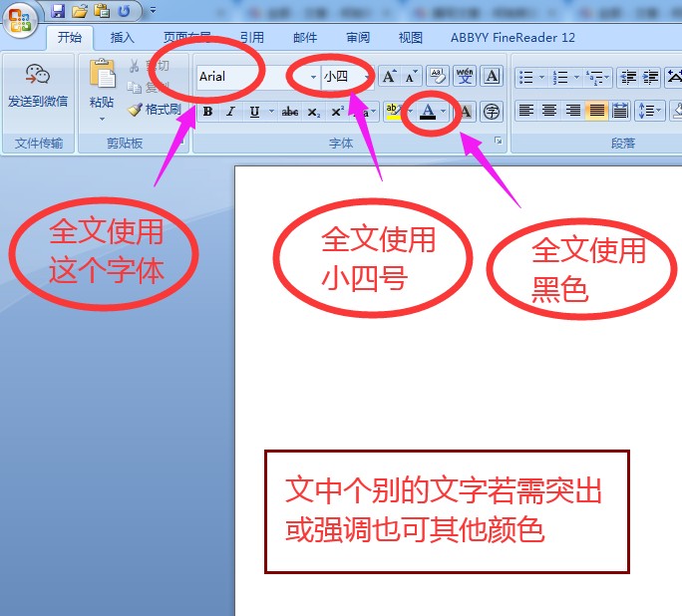Viewport: 682px width, 616px height.
Task: Click the bullets list icon
Action: tap(525, 78)
